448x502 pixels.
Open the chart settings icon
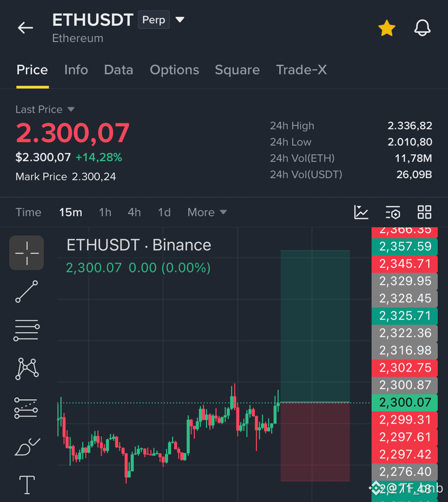[x=393, y=212]
